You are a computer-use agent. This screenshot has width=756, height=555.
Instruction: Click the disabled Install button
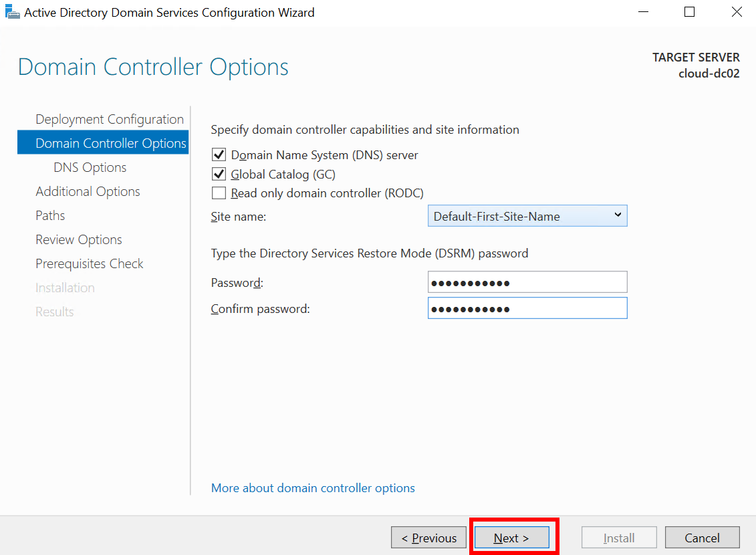point(619,538)
